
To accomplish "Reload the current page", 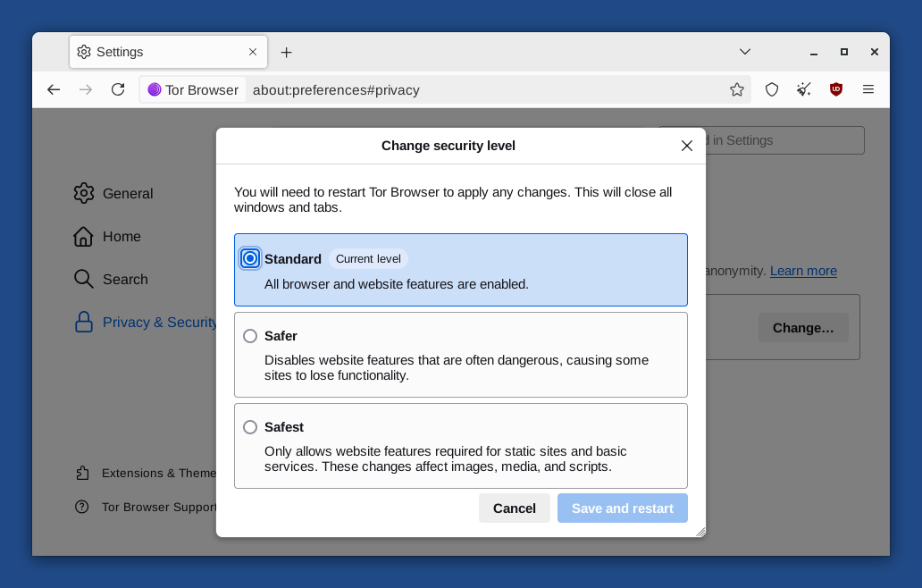I will coord(118,89).
